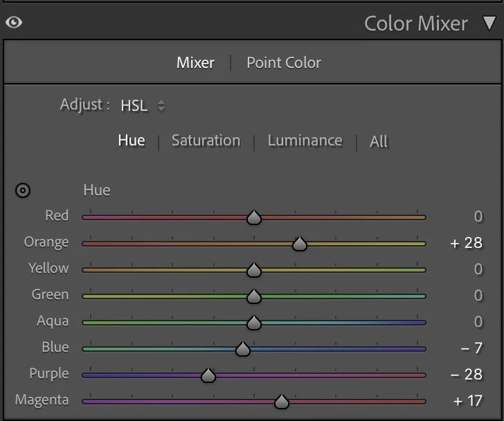Click the Hue section heading above sliders
Image resolution: width=504 pixels, height=421 pixels.
coord(97,190)
